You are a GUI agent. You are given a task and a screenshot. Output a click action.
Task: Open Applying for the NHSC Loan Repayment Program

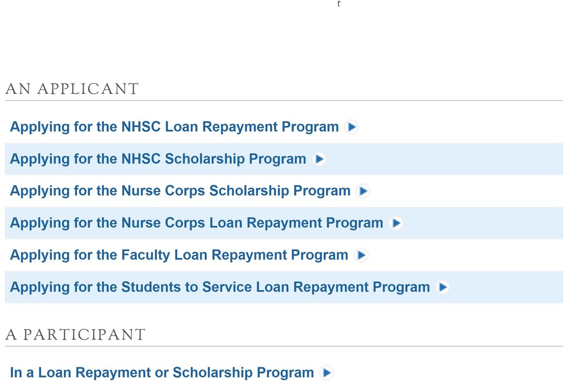tap(174, 127)
